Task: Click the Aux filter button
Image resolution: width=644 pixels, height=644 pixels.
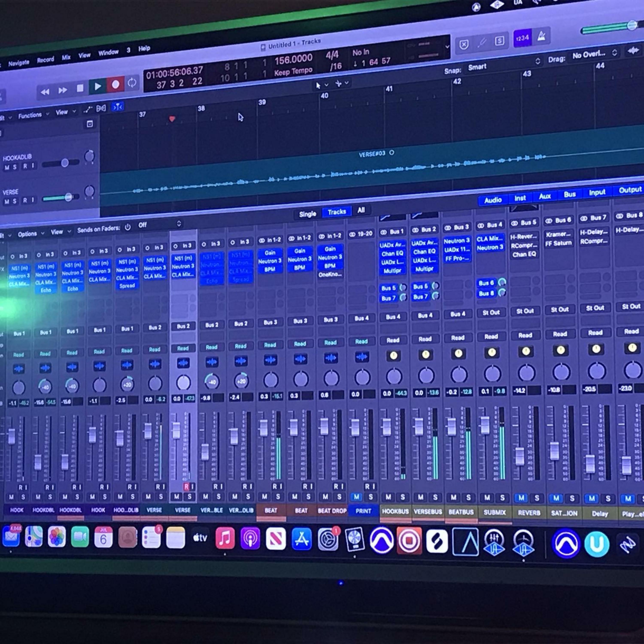Action: tap(545, 196)
